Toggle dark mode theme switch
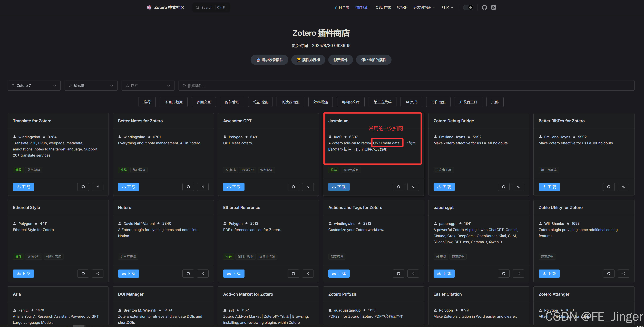Viewport: 644px width, 327px height. pos(468,7)
